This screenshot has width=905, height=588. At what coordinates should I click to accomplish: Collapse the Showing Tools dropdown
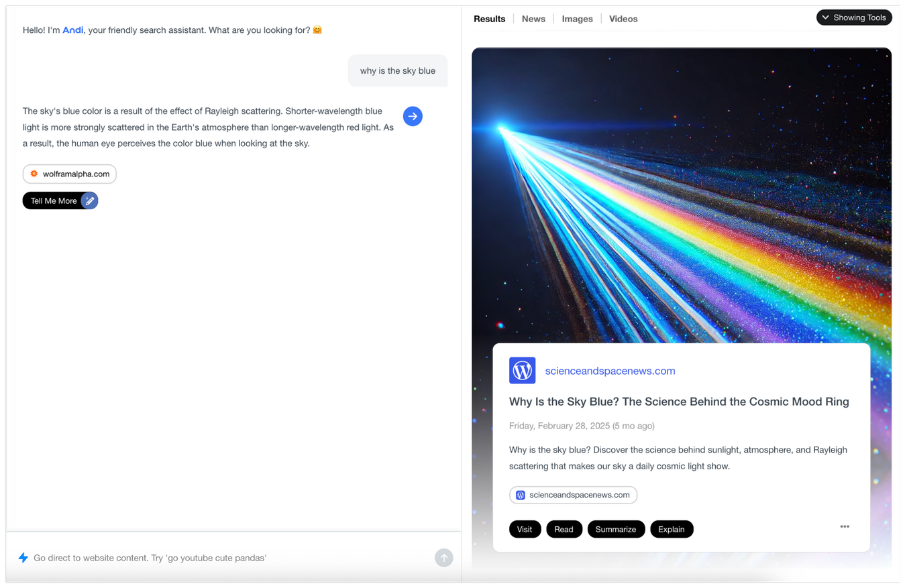click(854, 17)
